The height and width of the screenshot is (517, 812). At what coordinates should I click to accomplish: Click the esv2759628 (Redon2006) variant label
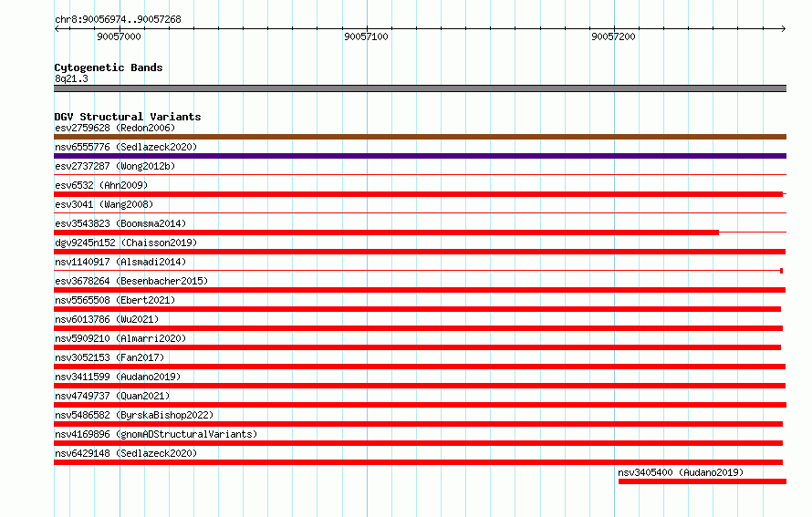(x=115, y=128)
